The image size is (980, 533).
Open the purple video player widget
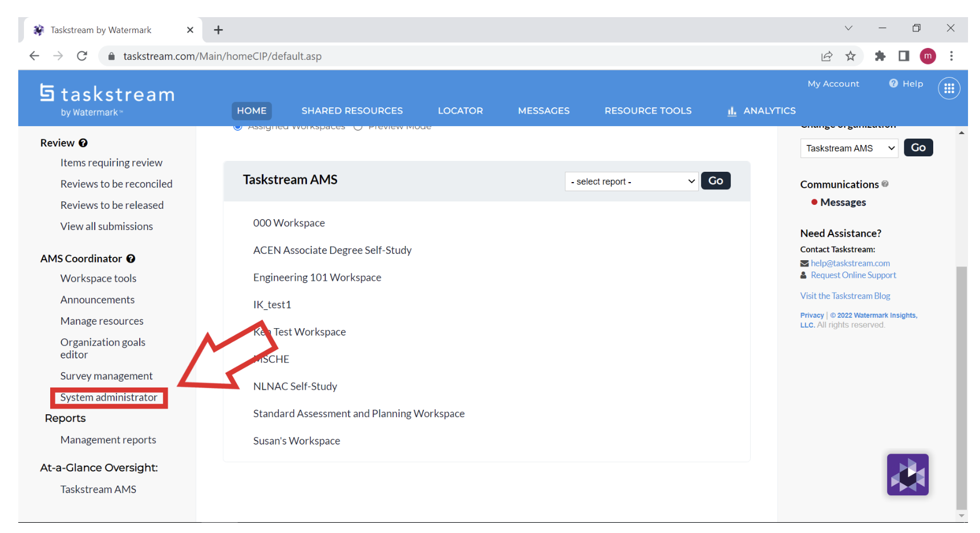908,474
